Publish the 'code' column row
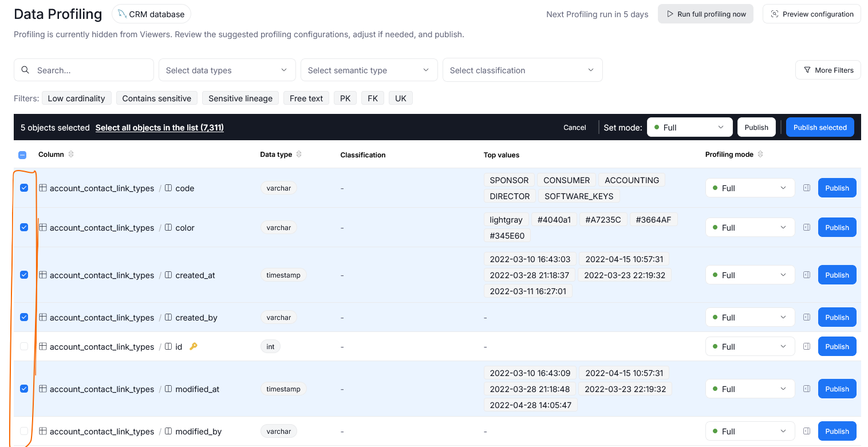The width and height of the screenshot is (868, 447). tap(837, 188)
